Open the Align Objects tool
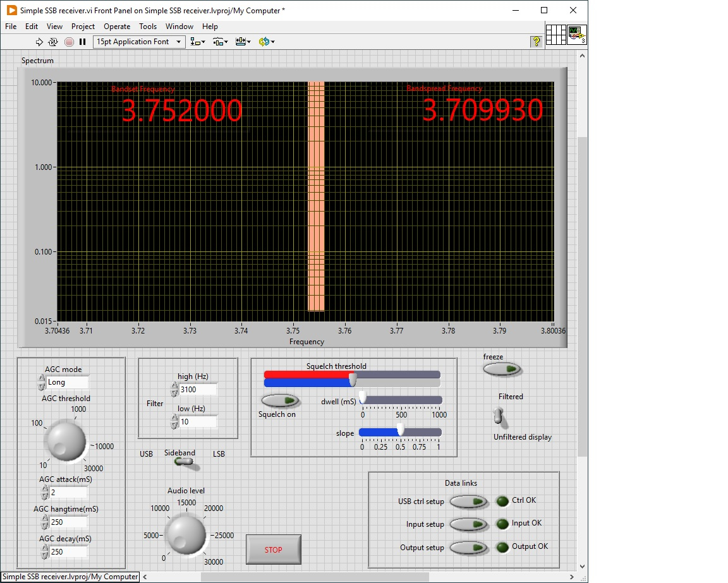 [198, 42]
